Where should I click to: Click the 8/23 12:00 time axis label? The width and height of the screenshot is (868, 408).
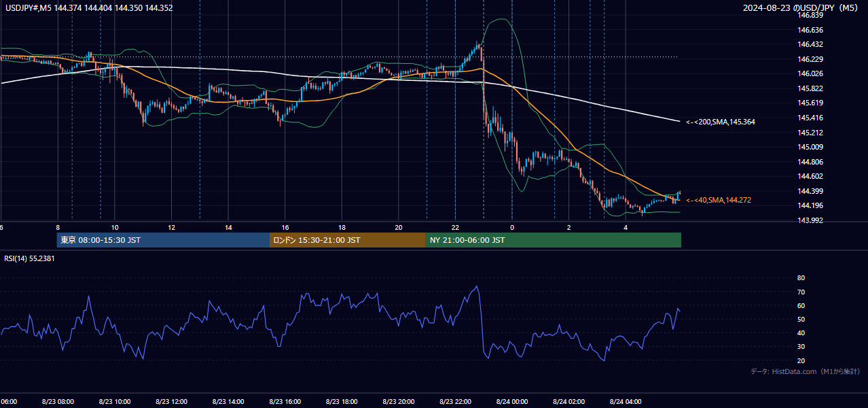(171, 401)
